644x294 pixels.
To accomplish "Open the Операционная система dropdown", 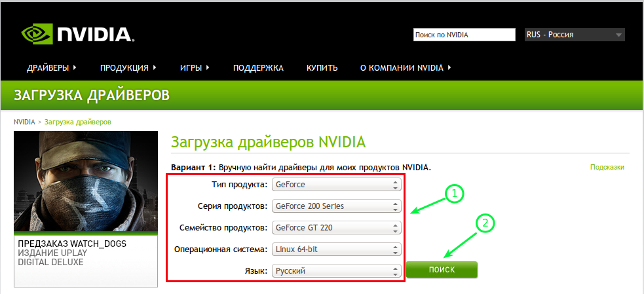I will [x=336, y=249].
